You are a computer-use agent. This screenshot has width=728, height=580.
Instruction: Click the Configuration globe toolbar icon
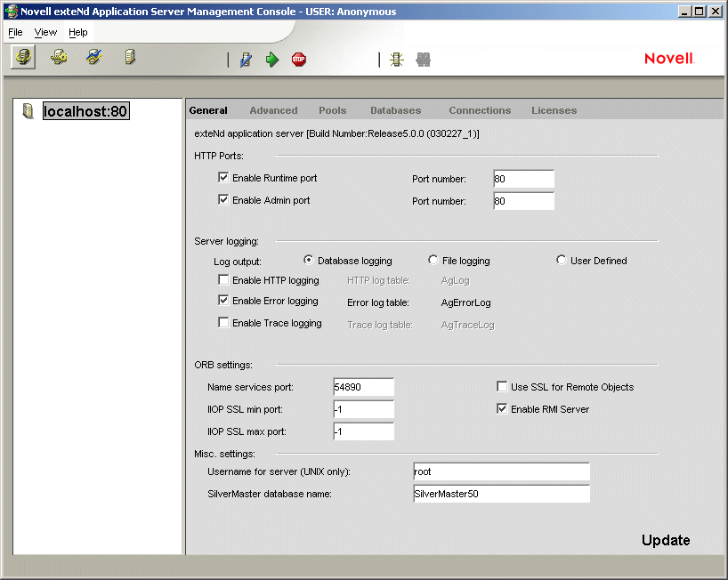click(23, 58)
